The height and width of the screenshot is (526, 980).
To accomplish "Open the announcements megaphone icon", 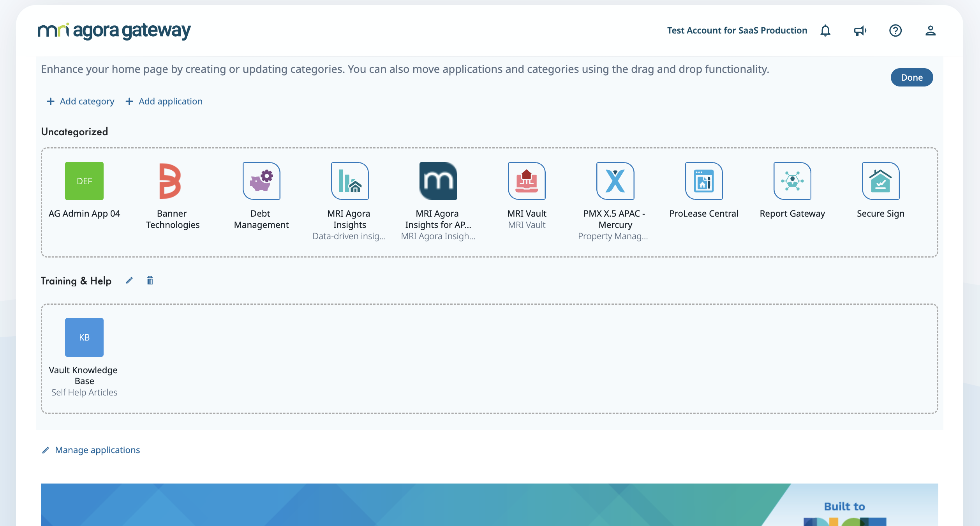I will pyautogui.click(x=860, y=30).
